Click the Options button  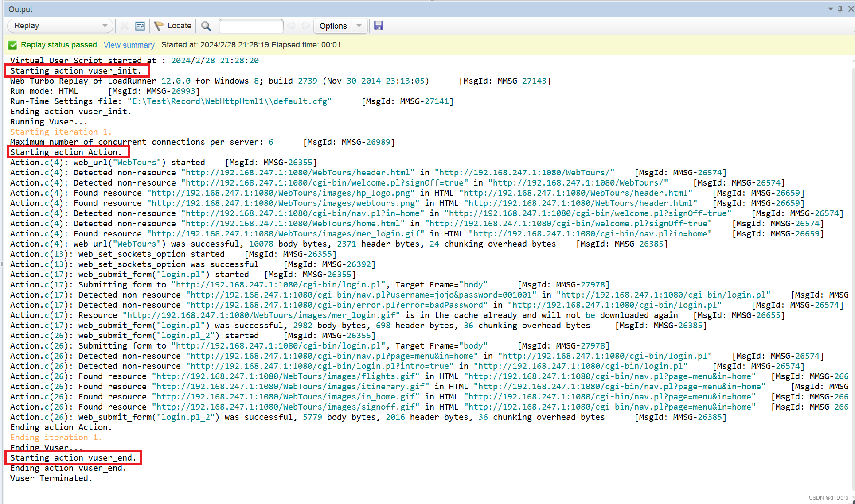[333, 26]
